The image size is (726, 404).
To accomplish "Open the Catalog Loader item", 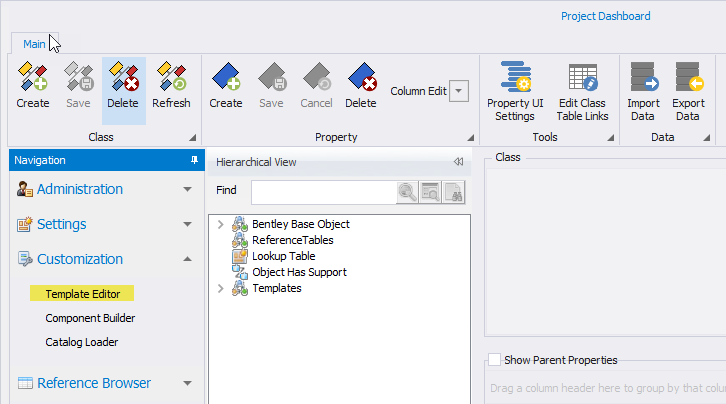I will (x=81, y=342).
